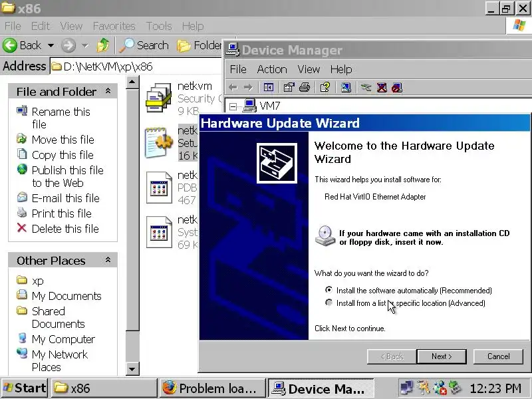Open the Help menu in Device Manager

click(x=341, y=69)
